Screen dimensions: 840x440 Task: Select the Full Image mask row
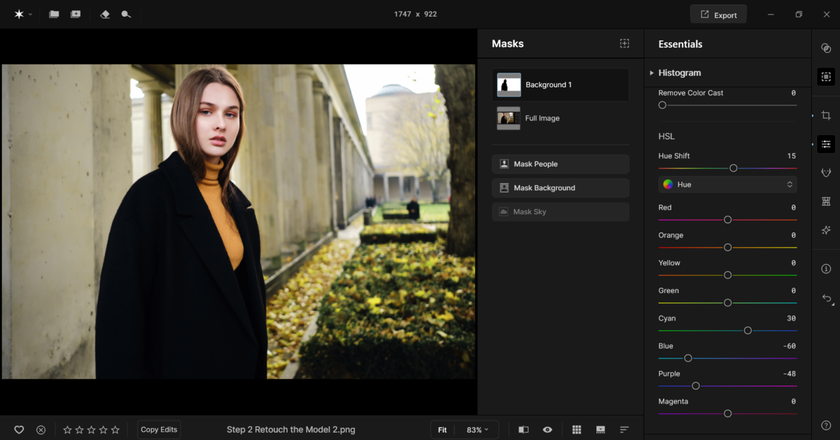pos(560,118)
